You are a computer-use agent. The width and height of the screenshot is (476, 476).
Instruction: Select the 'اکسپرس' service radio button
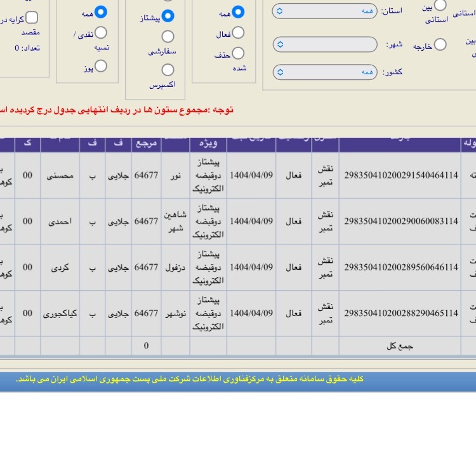tap(168, 70)
